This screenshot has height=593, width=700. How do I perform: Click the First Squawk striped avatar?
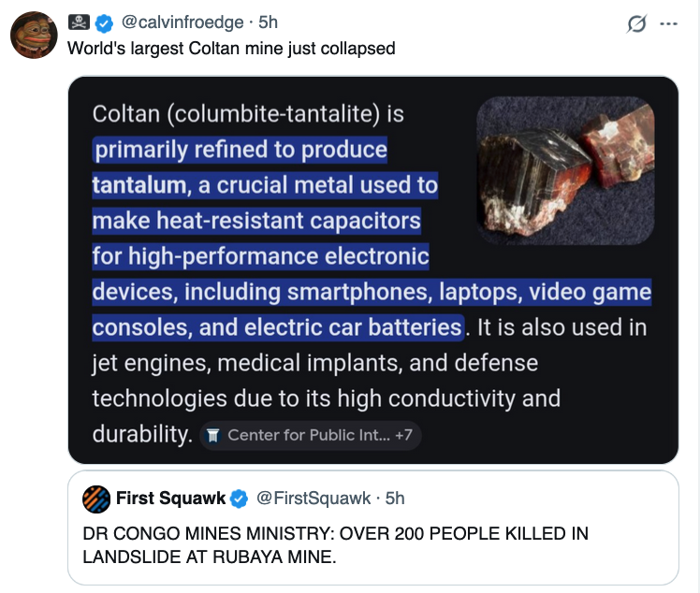(95, 499)
